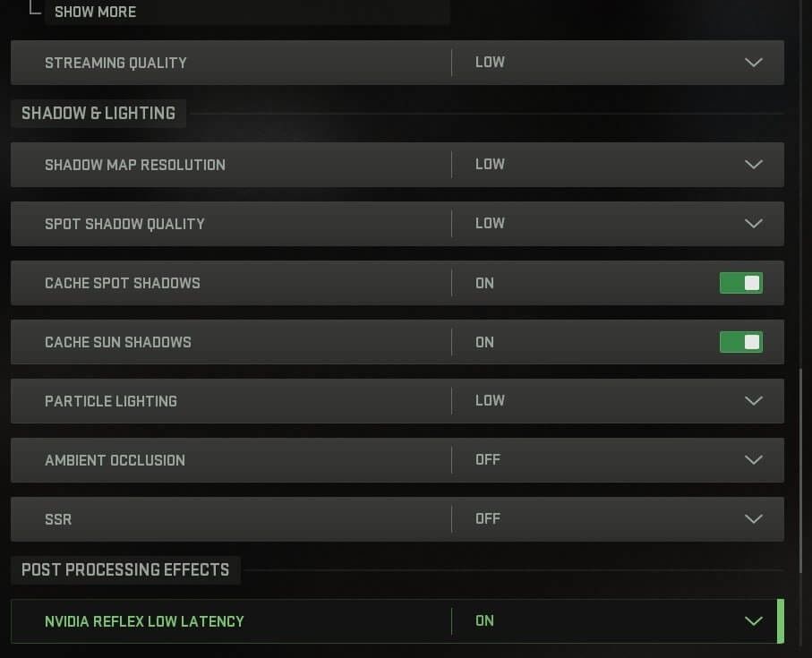Image resolution: width=812 pixels, height=658 pixels.
Task: Disable Cache Sun Shadows switch
Action: [x=740, y=342]
